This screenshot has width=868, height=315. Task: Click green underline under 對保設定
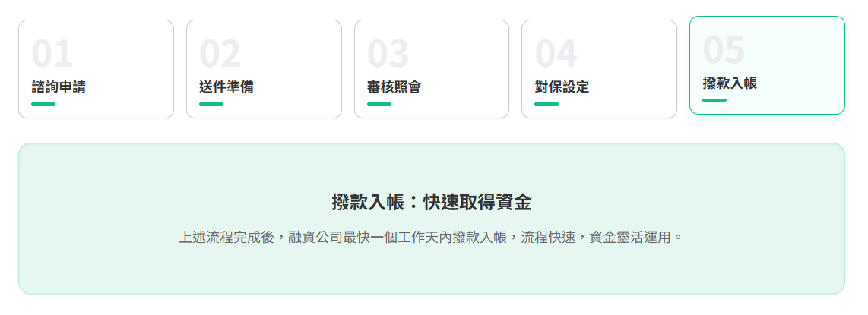click(546, 104)
